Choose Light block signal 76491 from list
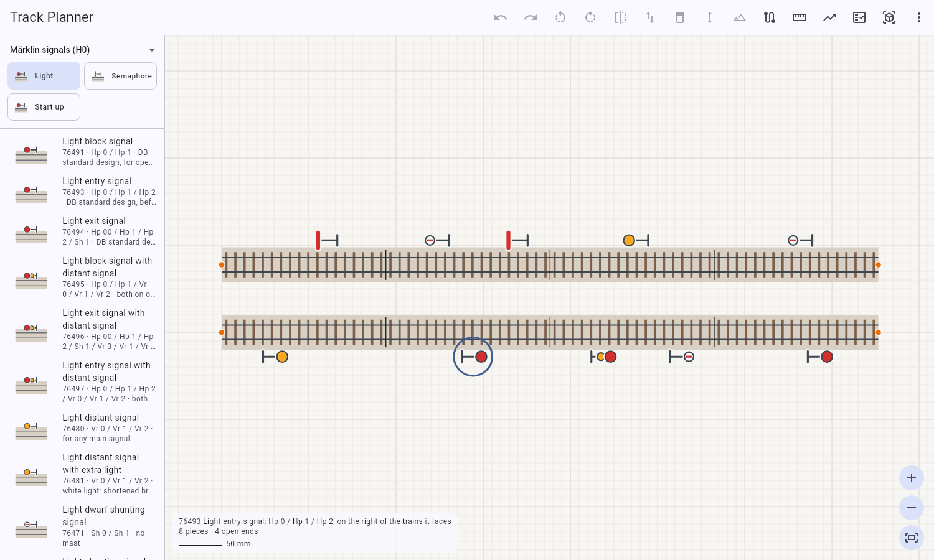Viewport: 934px width, 560px height. pyautogui.click(x=82, y=152)
